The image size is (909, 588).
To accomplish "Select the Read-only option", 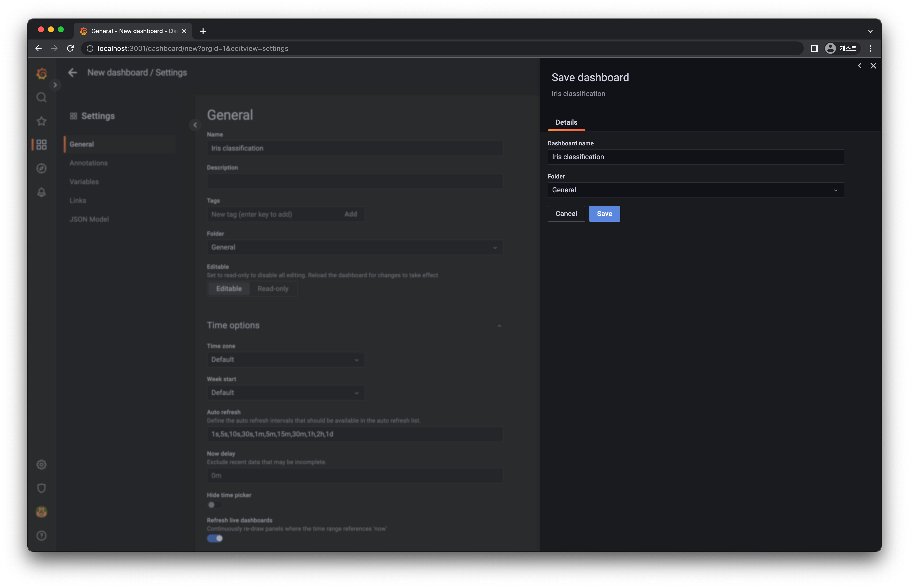I will click(273, 289).
